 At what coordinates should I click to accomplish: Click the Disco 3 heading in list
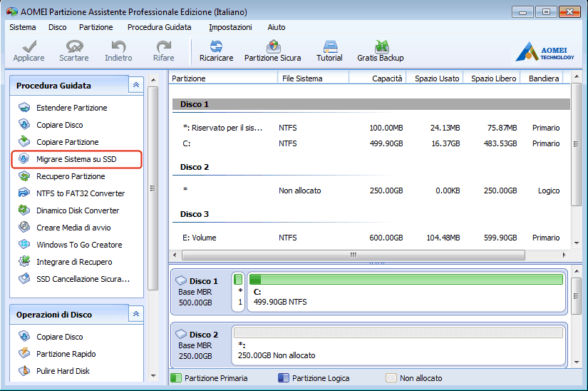[x=195, y=214]
